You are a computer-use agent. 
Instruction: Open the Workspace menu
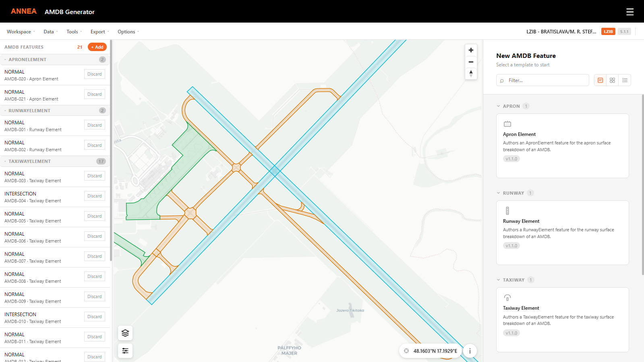pyautogui.click(x=21, y=32)
